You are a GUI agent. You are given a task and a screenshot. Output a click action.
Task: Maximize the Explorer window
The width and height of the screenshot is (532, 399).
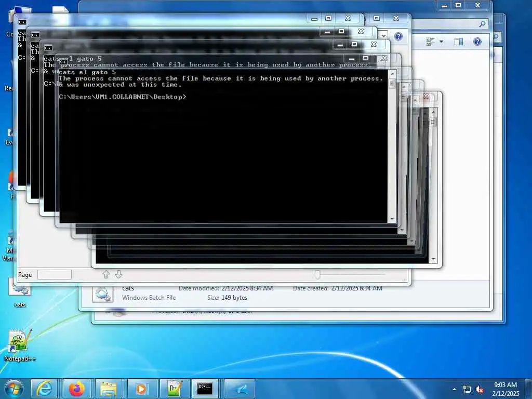coord(458,5)
